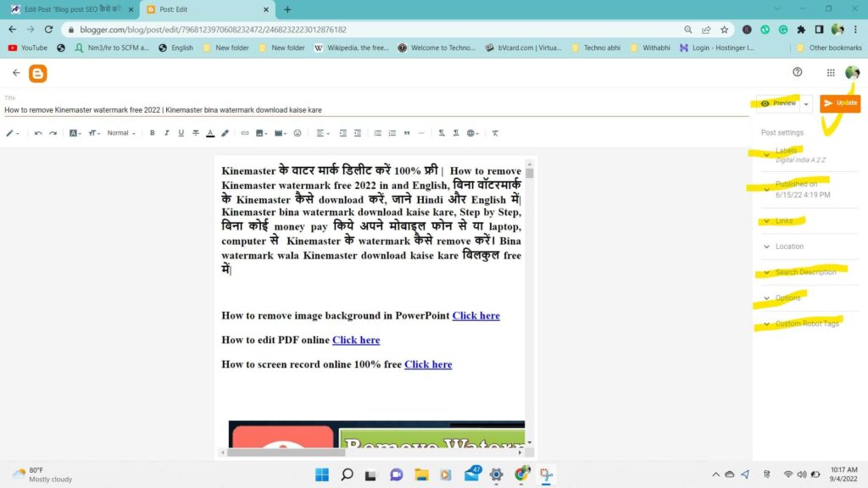Toggle bold formatting
Screen dimensions: 868x488
tap(153, 133)
